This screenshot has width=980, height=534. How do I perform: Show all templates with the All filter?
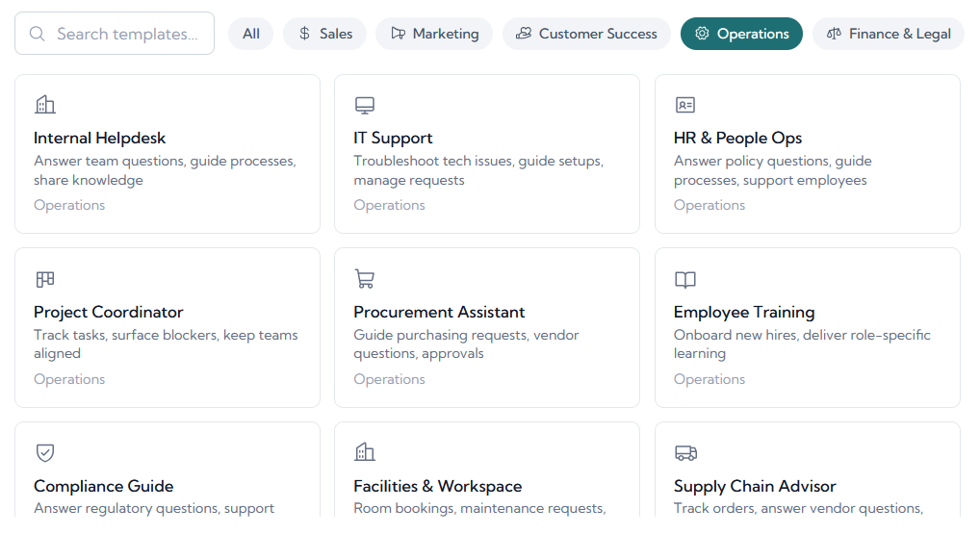pos(250,34)
